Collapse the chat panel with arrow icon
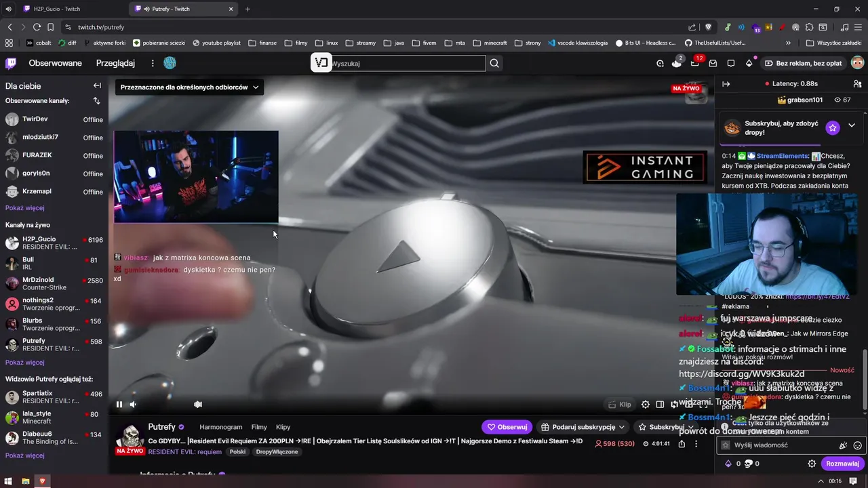Image resolution: width=868 pixels, height=488 pixels. tap(726, 84)
